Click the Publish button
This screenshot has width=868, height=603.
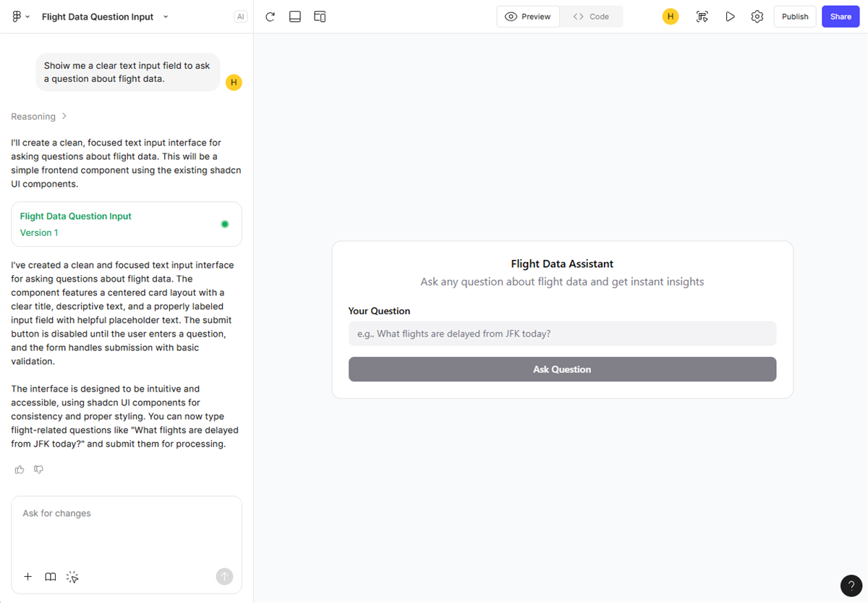click(x=795, y=17)
